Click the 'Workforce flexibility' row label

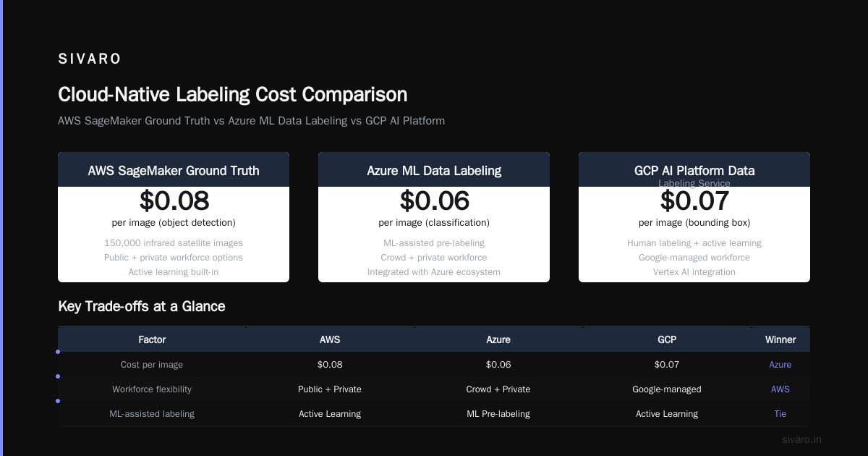[152, 389]
